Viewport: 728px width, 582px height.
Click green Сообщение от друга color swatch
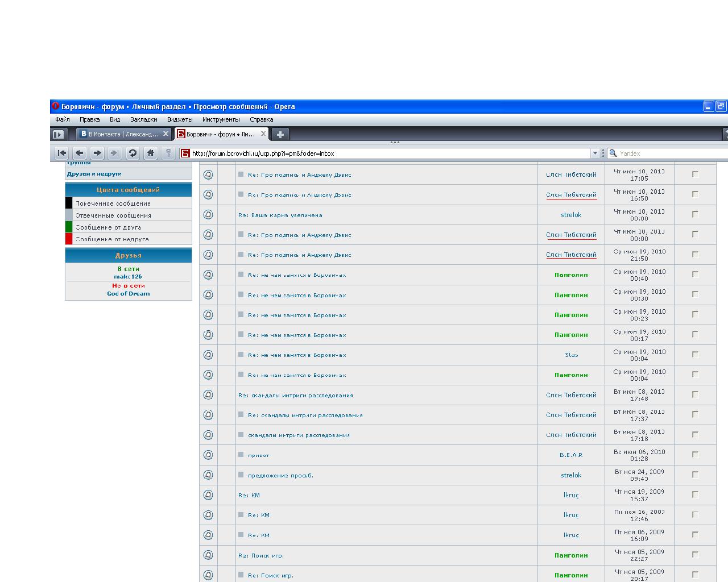pos(69,227)
